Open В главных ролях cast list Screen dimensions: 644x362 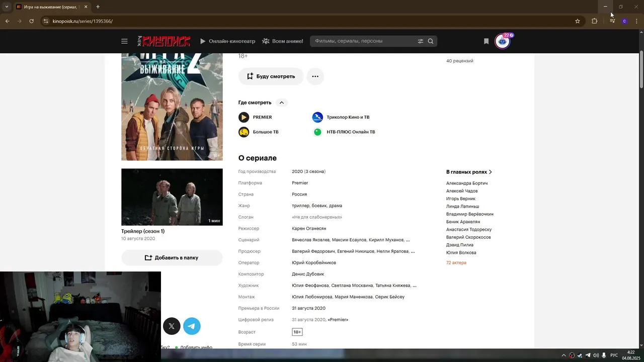point(469,172)
